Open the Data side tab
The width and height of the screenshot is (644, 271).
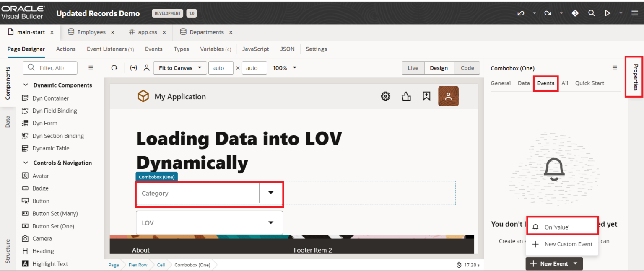[x=8, y=122]
